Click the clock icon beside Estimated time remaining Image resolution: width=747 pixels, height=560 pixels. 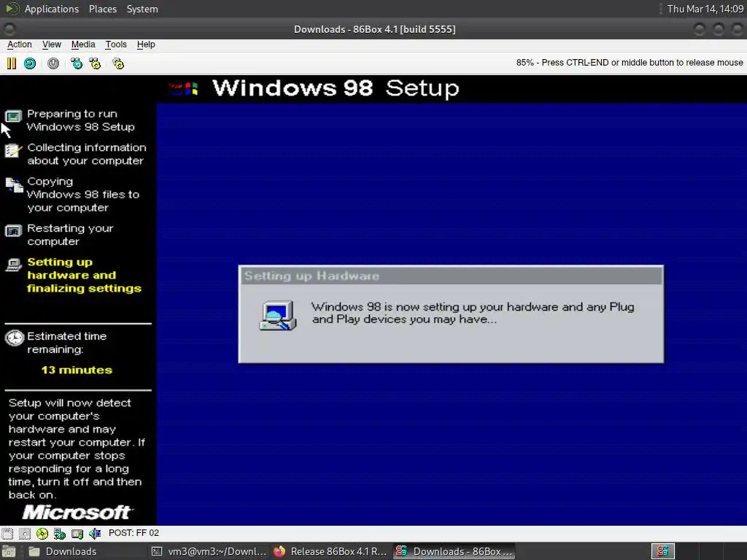[x=15, y=338]
